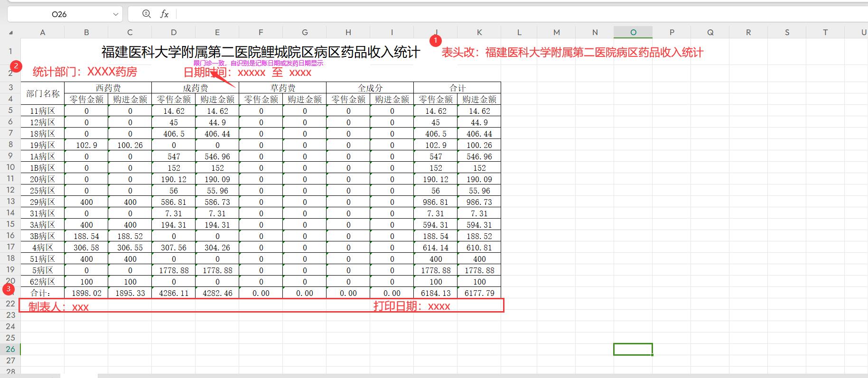The image size is (868, 378).
Task: Select row 9 header
Action: coord(10,156)
